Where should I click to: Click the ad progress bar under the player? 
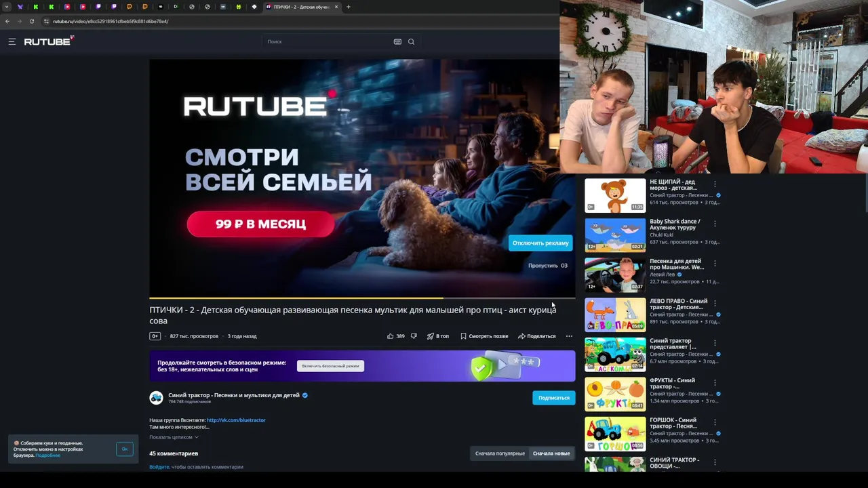pyautogui.click(x=362, y=298)
